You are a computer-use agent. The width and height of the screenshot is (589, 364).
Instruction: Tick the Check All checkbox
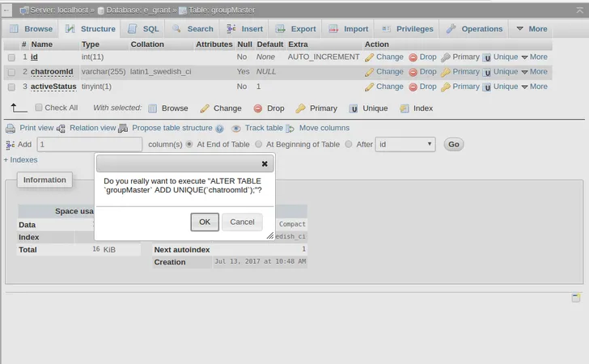click(x=38, y=108)
